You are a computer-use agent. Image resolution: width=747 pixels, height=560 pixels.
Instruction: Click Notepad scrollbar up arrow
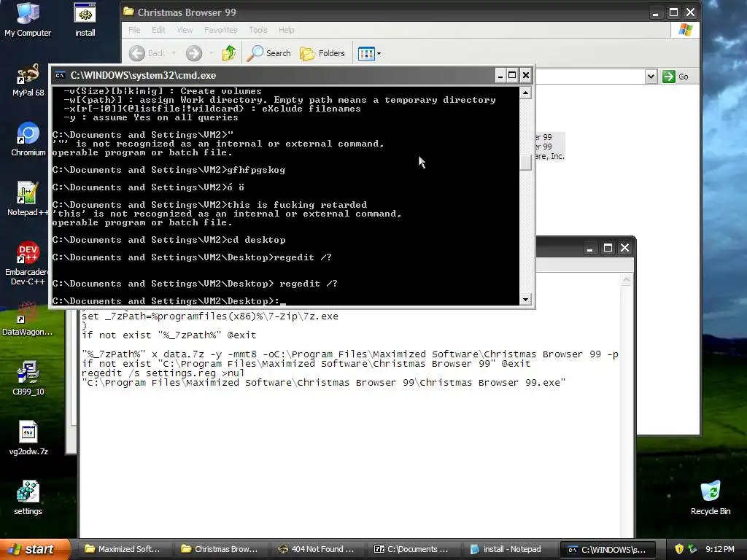click(x=627, y=280)
